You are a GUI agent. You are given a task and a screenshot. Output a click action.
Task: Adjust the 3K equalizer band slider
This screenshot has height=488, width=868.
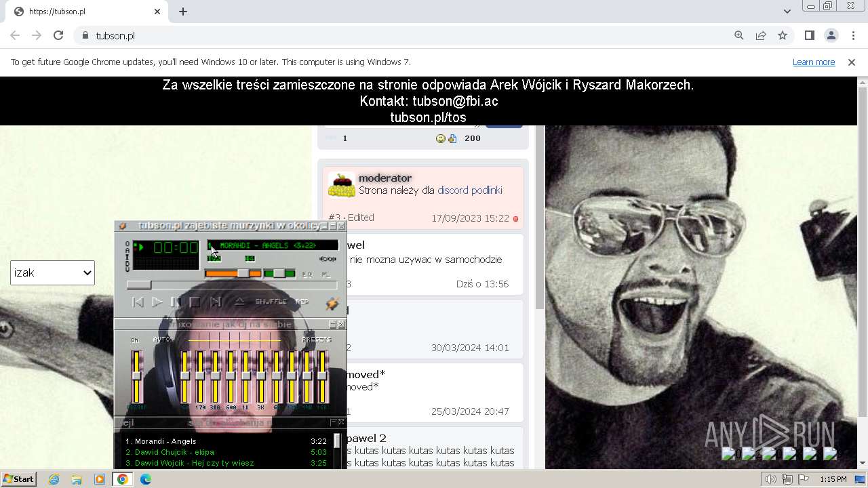point(261,376)
